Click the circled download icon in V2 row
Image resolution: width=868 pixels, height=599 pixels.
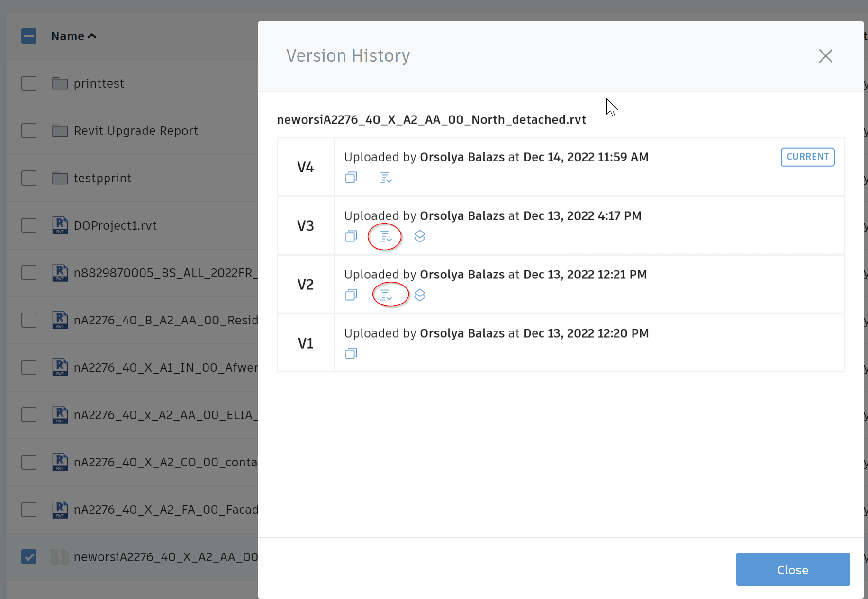(386, 295)
